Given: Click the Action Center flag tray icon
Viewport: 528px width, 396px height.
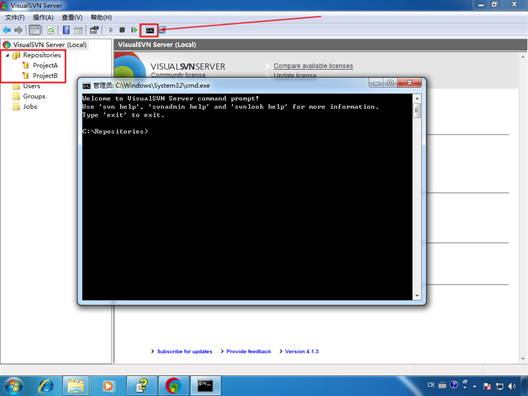Looking at the screenshot, I should pos(487,386).
